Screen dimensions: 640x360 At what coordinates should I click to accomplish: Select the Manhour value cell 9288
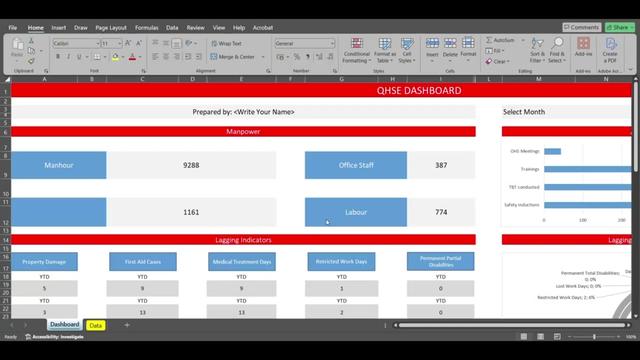[191, 165]
